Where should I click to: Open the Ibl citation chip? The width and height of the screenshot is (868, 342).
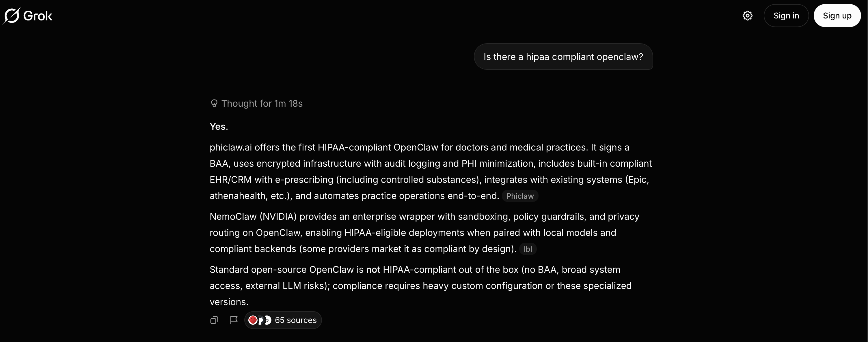(528, 249)
